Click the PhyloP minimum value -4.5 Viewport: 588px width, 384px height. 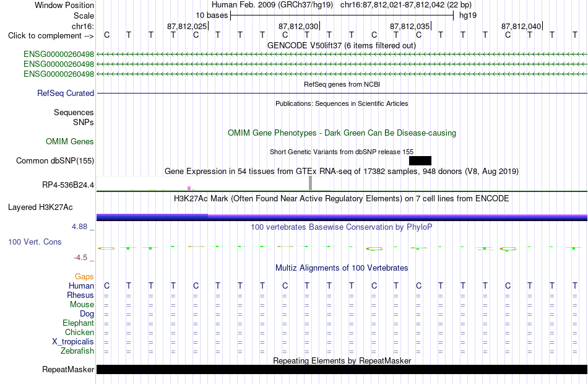tap(80, 258)
